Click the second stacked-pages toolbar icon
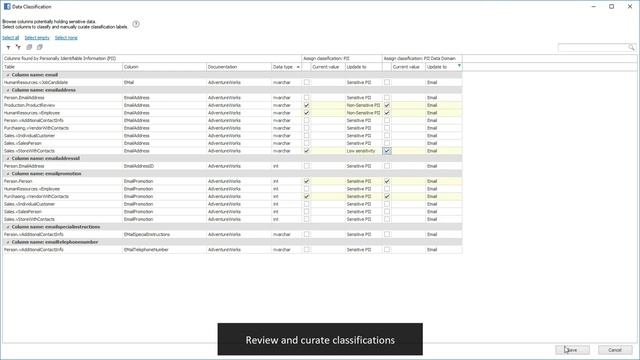Screen dimensions: 640x360 click(x=40, y=47)
